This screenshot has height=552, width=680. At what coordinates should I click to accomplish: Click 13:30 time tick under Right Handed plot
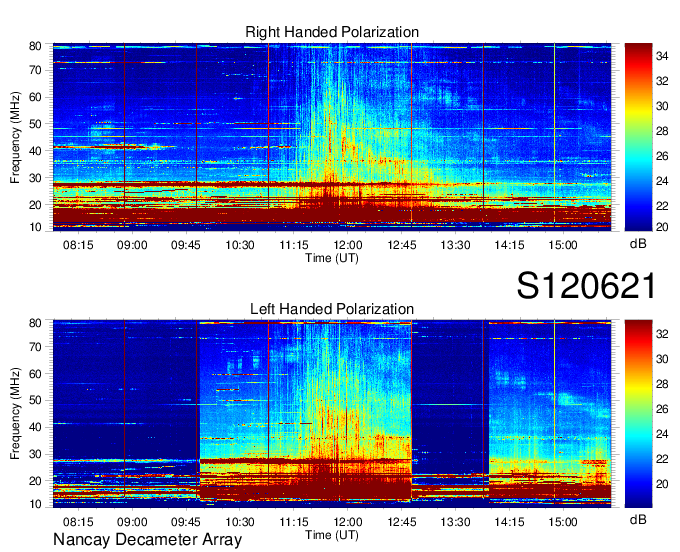click(x=455, y=245)
